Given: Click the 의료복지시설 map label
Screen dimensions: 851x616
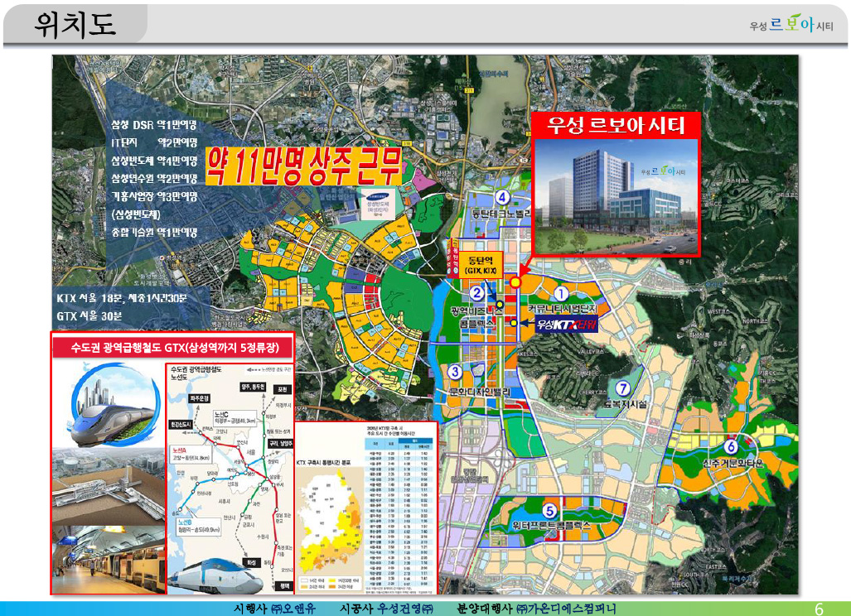Looking at the screenshot, I should [x=625, y=404].
